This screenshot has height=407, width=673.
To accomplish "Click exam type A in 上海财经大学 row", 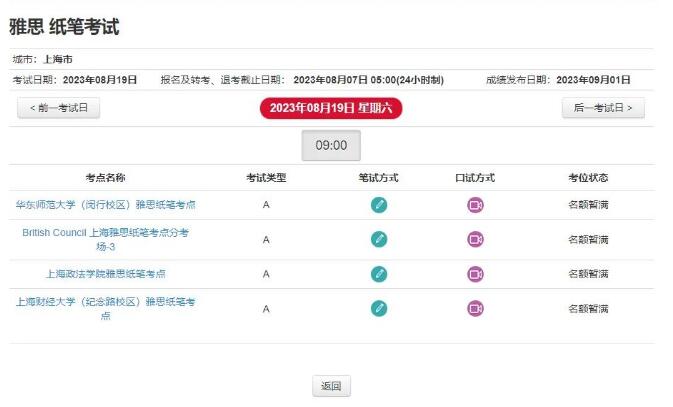I will (x=266, y=309).
